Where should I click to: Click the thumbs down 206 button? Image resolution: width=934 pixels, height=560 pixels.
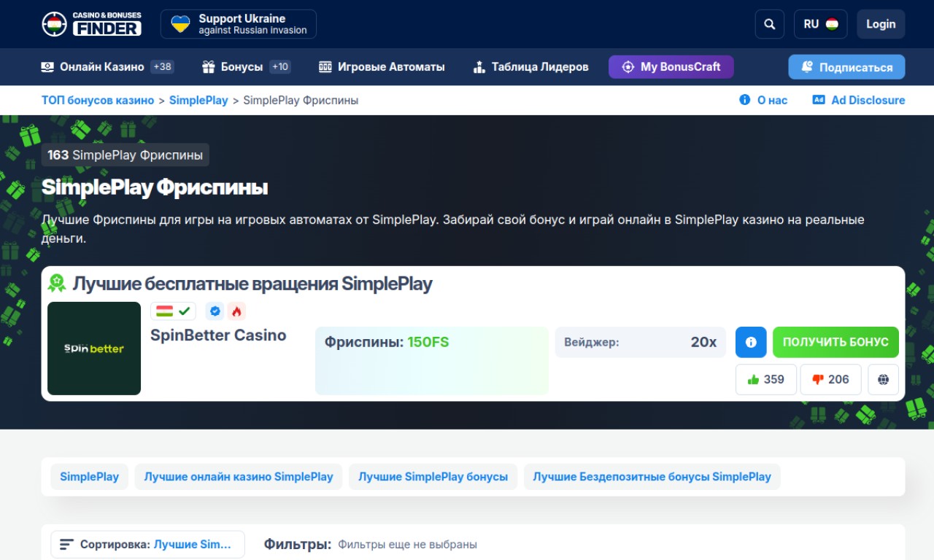tap(830, 379)
